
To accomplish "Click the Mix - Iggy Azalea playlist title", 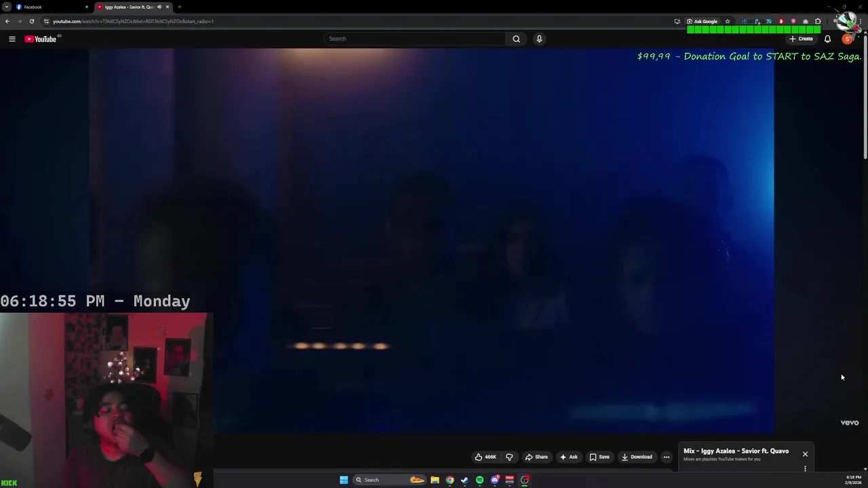I will (x=736, y=451).
